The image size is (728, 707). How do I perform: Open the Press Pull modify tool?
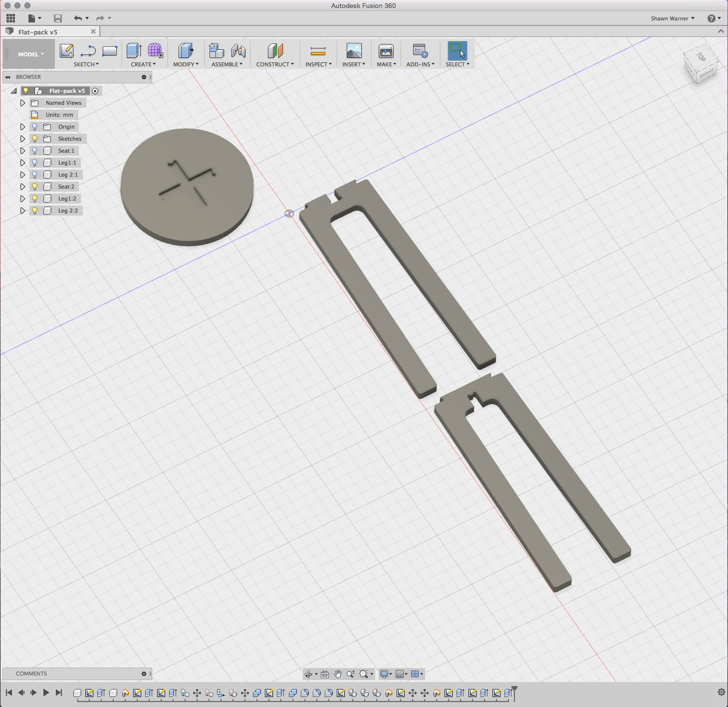point(185,50)
